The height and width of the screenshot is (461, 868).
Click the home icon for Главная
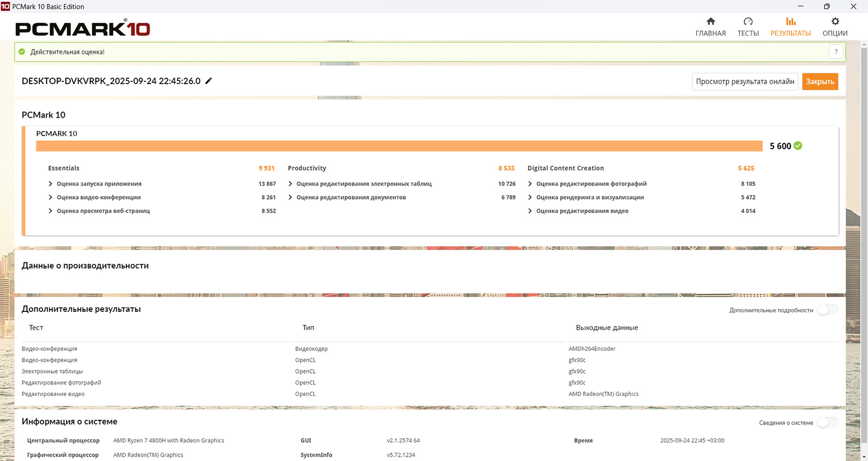(x=711, y=22)
